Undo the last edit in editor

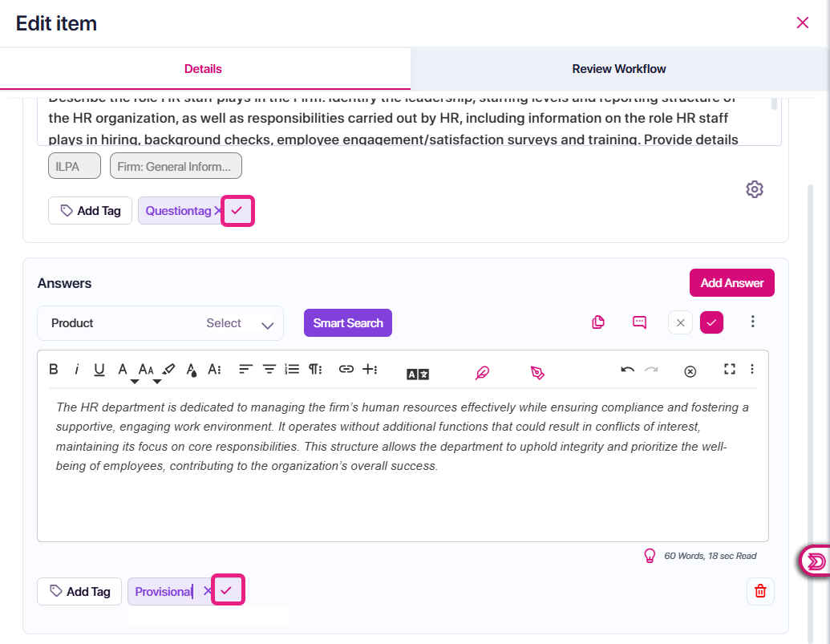pos(627,370)
